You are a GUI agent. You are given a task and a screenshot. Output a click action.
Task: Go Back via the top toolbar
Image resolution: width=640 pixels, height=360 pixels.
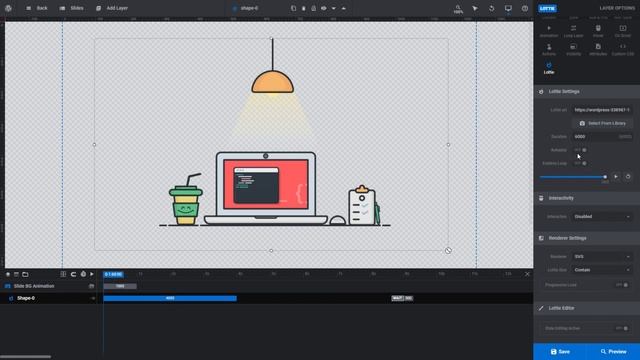pyautogui.click(x=37, y=8)
